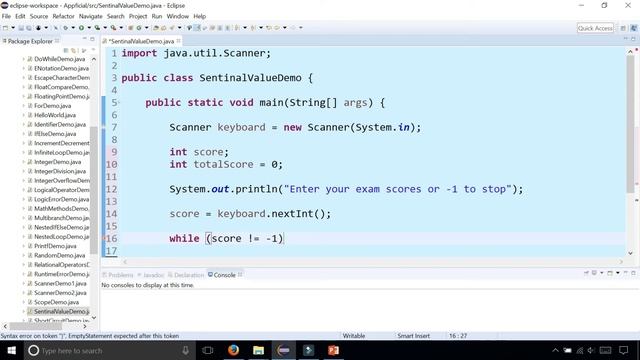The height and width of the screenshot is (360, 640).
Task: Click the Open Type toolbar icon
Action: point(156,28)
